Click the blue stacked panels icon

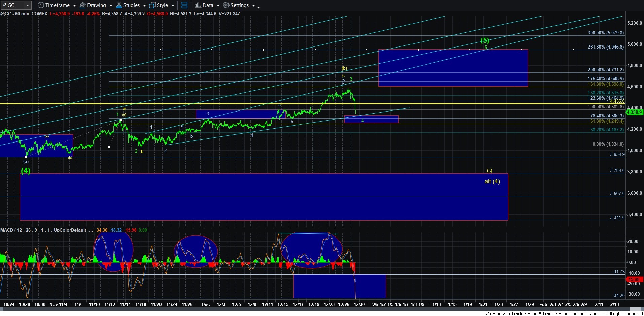(x=184, y=5)
